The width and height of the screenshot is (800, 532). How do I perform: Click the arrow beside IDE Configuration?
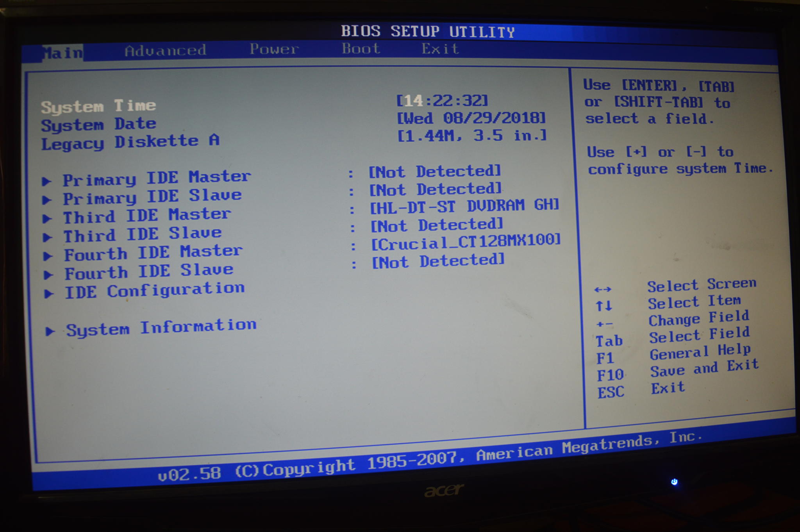[x=49, y=294]
